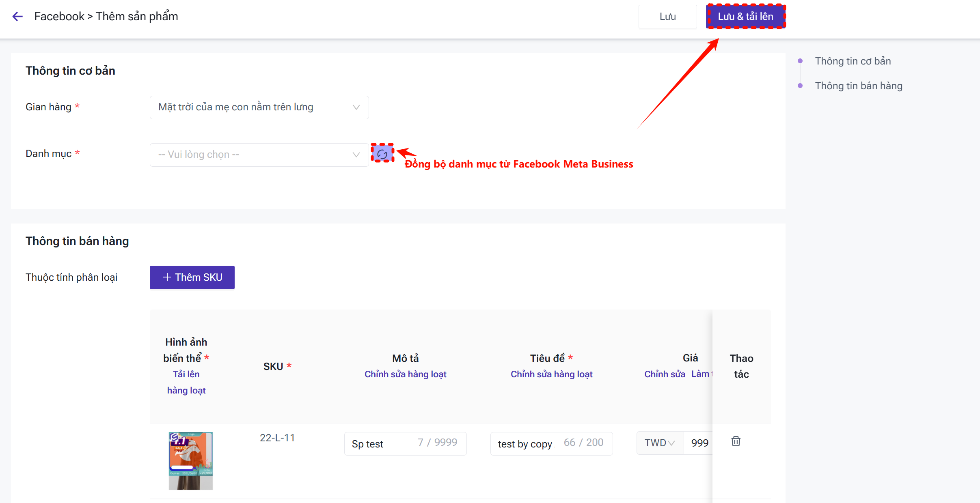Open the Gian hàng store dropdown
The height and width of the screenshot is (503, 980).
tap(259, 107)
